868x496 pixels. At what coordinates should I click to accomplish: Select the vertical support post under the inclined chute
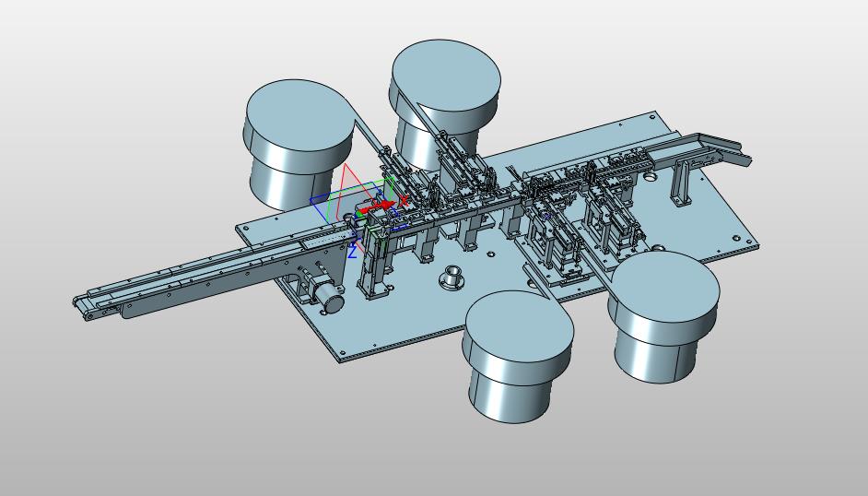point(680,184)
